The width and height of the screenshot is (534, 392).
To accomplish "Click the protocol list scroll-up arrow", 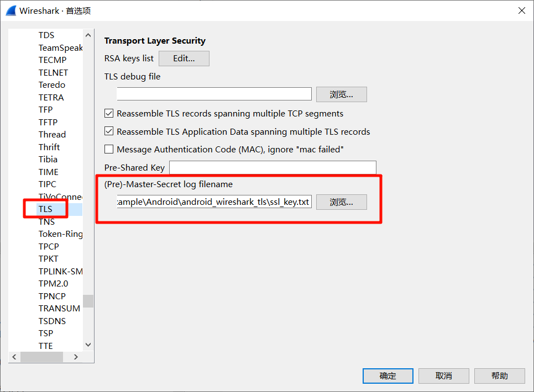I will click(88, 35).
